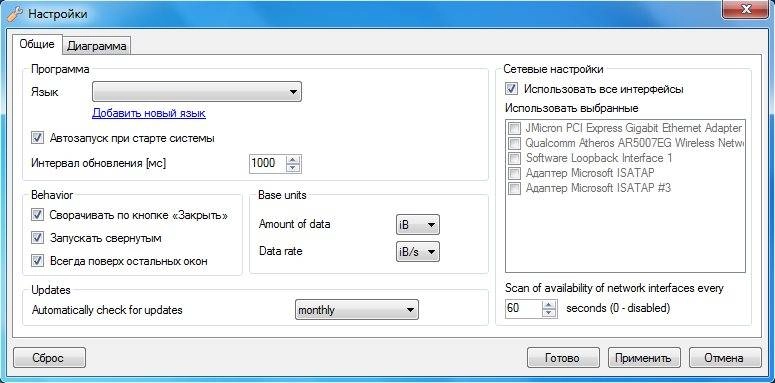The height and width of the screenshot is (383, 775).
Task: Open the Amount of data dropdown
Action: click(418, 225)
